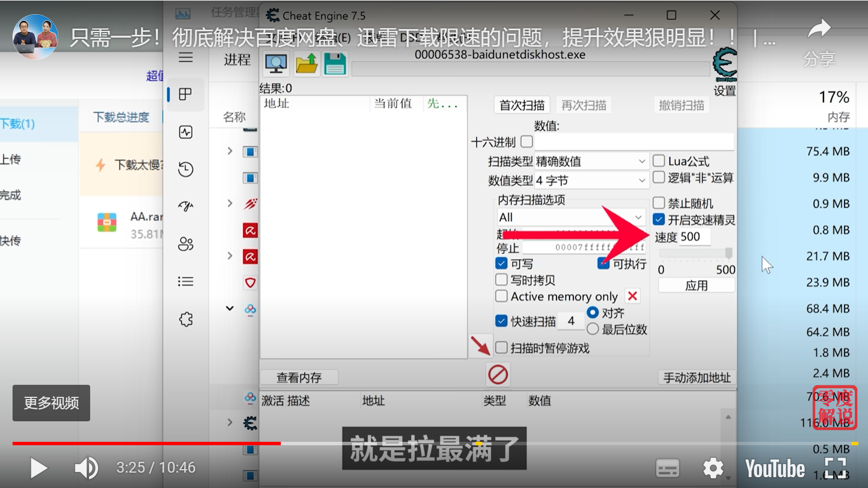Enable the 逻辑"非"运算 checkbox
The image size is (868, 488).
pyautogui.click(x=659, y=177)
